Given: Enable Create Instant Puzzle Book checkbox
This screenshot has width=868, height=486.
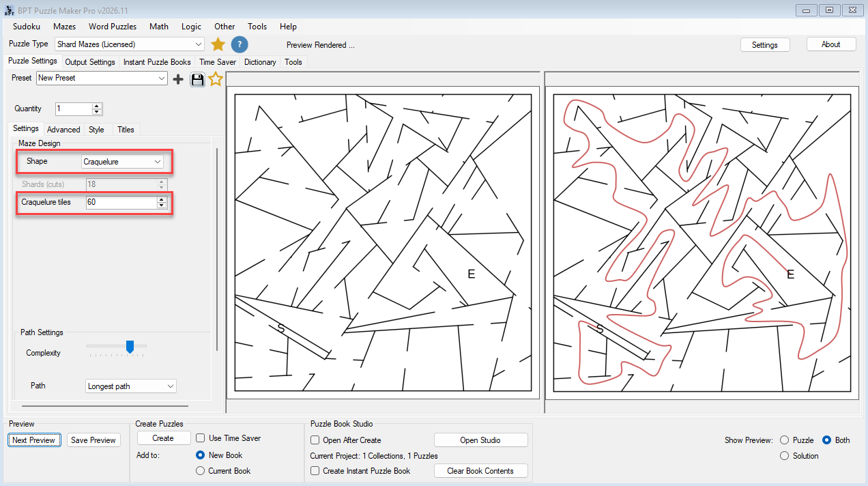Looking at the screenshot, I should pyautogui.click(x=315, y=471).
